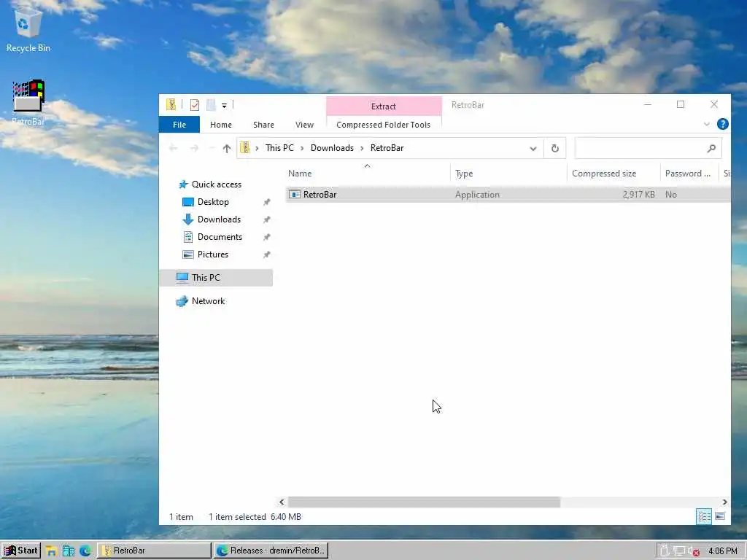Screen dimensions: 747x560
Task: Click the muted volume tray icon
Action: coord(694,551)
